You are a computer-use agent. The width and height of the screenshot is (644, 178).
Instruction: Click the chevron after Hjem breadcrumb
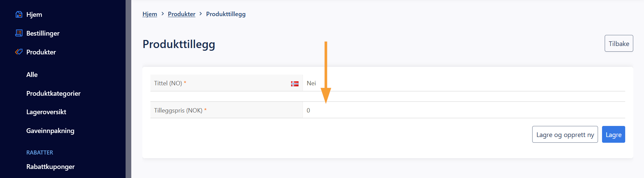[163, 14]
